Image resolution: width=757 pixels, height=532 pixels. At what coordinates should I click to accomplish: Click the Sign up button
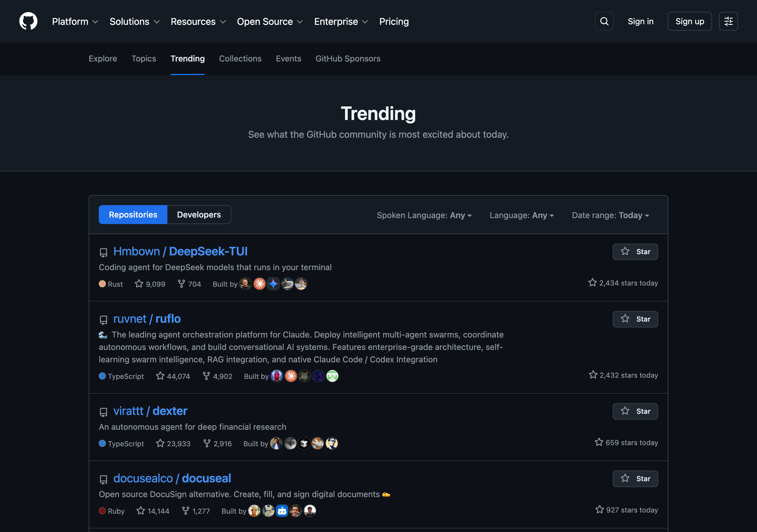point(689,21)
